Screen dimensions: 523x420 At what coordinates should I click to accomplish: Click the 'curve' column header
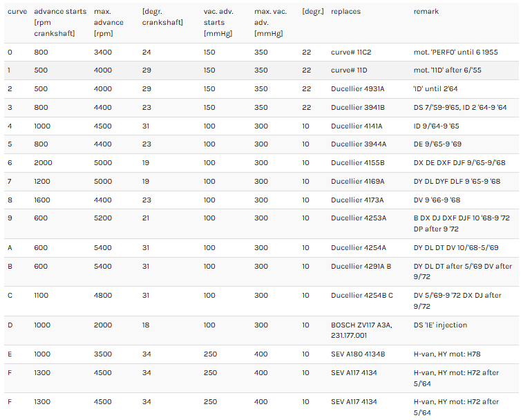pyautogui.click(x=17, y=11)
